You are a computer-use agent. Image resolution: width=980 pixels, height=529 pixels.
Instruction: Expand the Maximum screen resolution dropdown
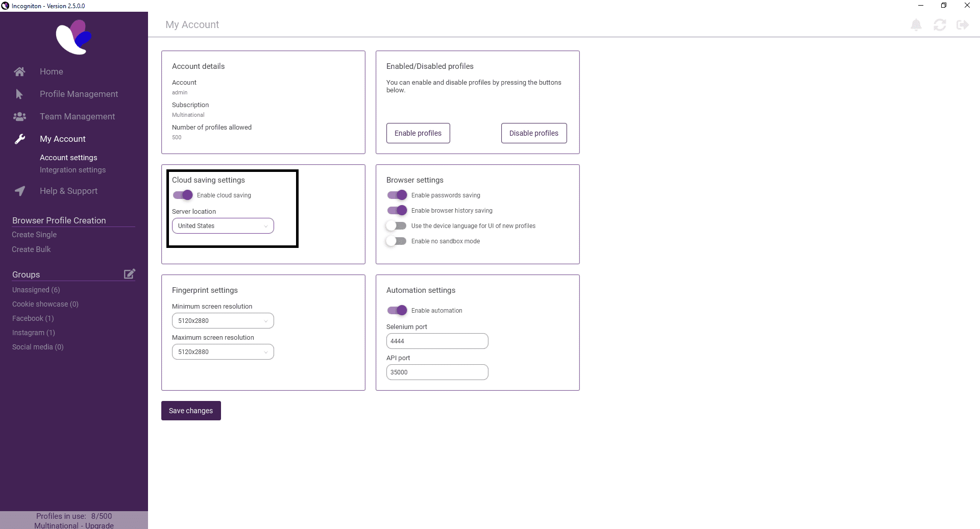223,351
